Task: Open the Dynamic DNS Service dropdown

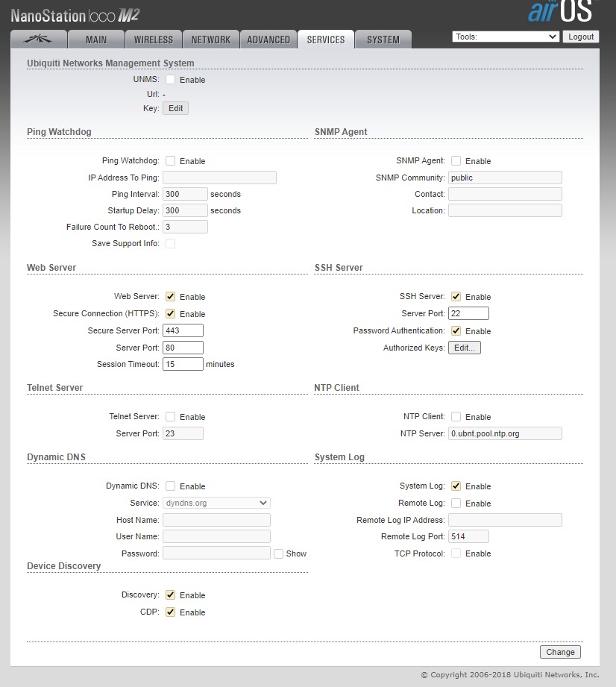Action: (x=216, y=503)
